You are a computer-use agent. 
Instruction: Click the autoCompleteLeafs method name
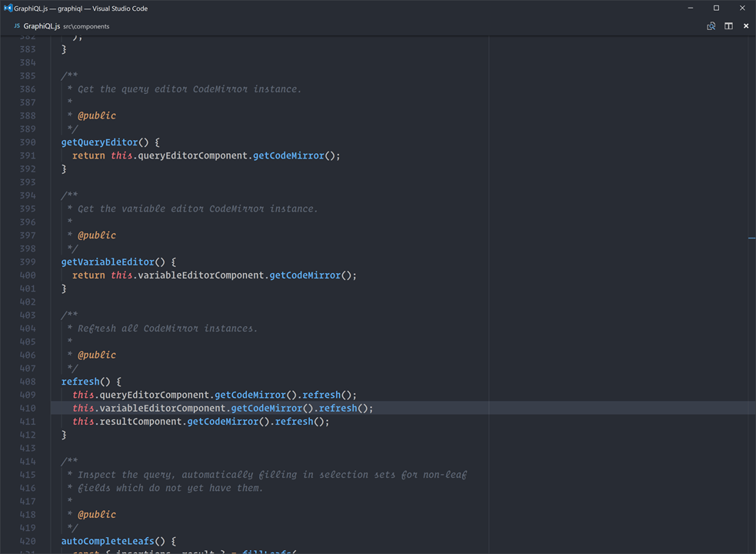[x=108, y=542]
